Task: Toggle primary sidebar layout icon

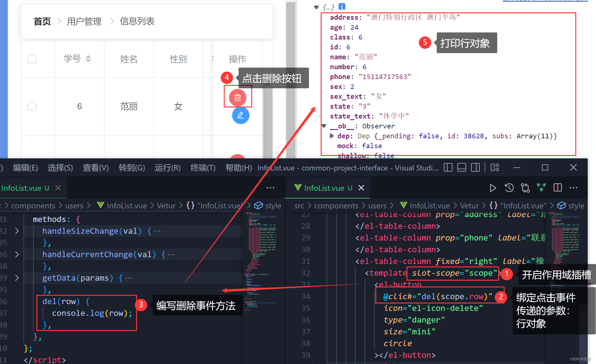Action: 448,168
